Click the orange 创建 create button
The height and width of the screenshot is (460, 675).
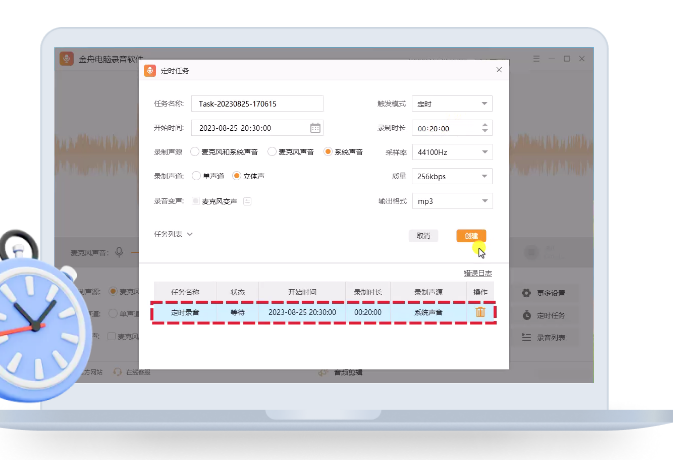pos(471,236)
